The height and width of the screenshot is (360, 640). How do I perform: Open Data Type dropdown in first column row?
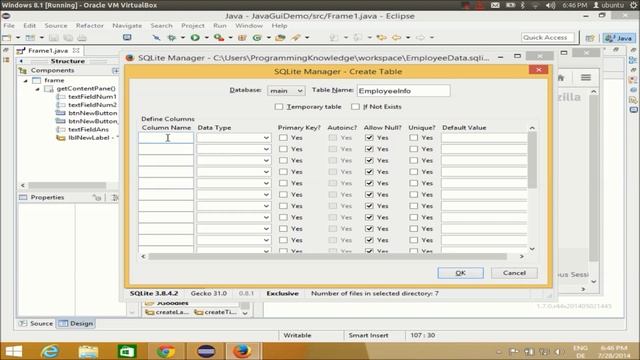234,138
